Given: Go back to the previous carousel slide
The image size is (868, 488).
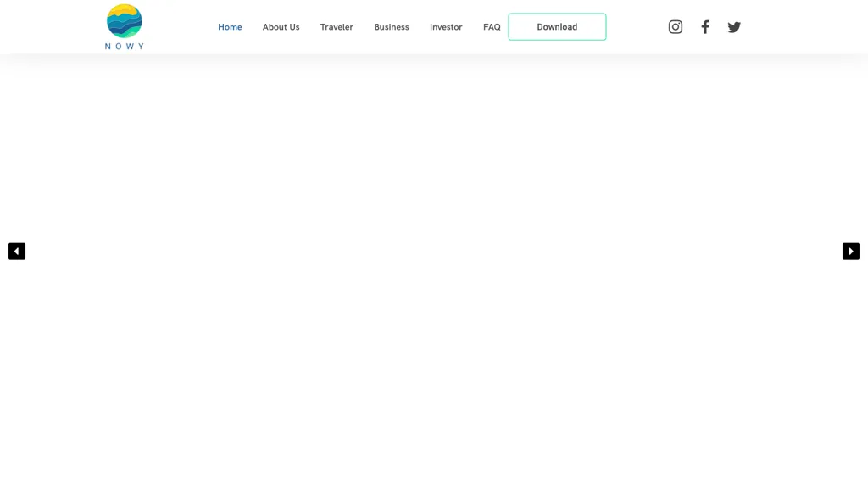Looking at the screenshot, I should [x=17, y=251].
